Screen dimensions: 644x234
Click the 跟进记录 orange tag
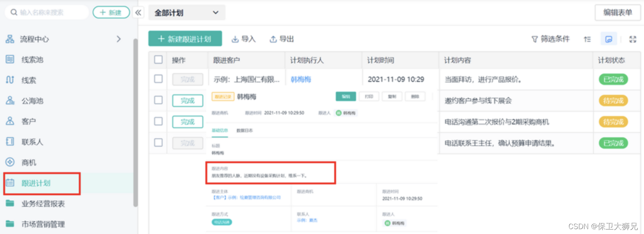pyautogui.click(x=223, y=97)
